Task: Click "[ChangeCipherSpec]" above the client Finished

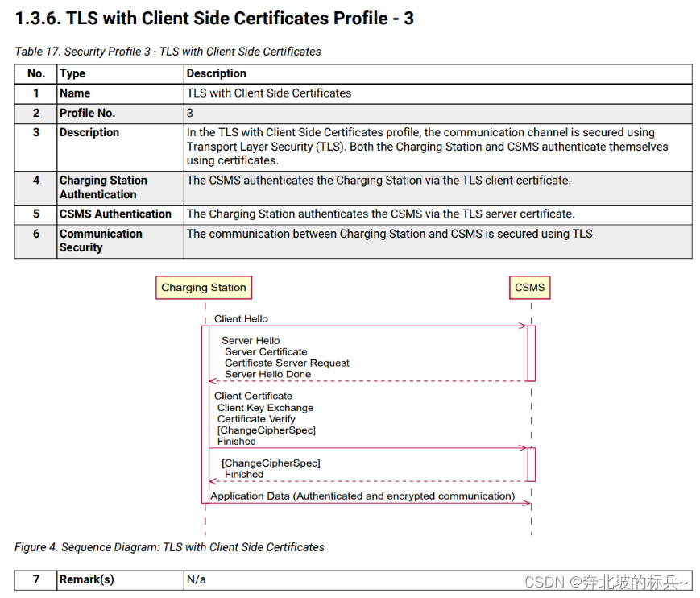Action: [x=267, y=430]
